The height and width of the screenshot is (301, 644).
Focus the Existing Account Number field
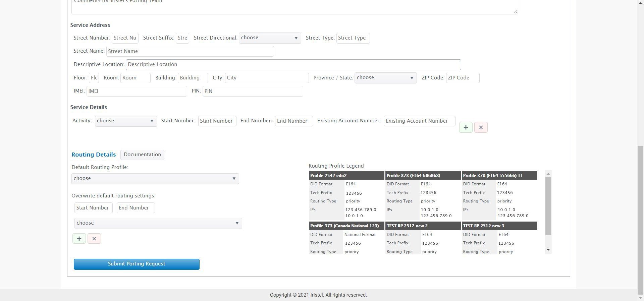(x=419, y=121)
